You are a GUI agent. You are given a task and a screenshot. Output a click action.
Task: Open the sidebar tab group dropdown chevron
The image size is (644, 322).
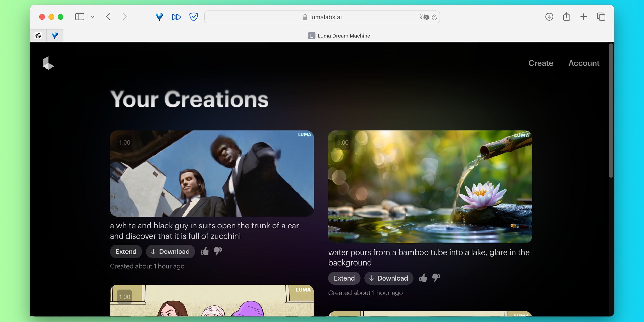coord(92,17)
